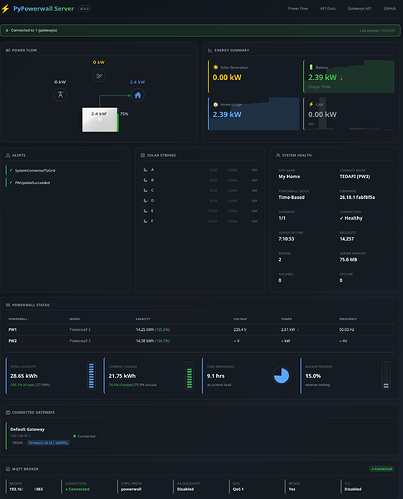
Task: Click the moon icon for solar string A
Action: [146, 170]
